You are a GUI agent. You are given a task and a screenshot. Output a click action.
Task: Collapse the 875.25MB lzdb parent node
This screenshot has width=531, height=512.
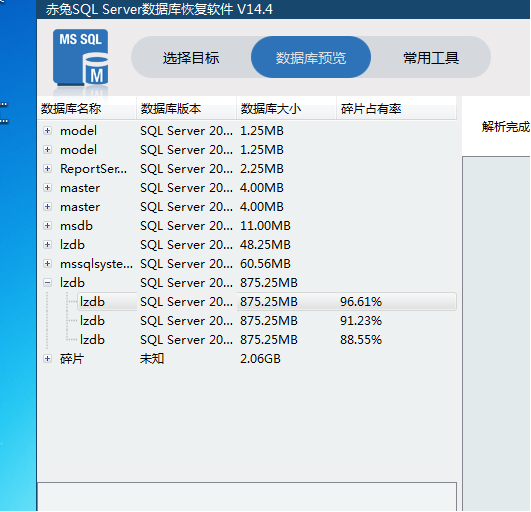[47, 282]
